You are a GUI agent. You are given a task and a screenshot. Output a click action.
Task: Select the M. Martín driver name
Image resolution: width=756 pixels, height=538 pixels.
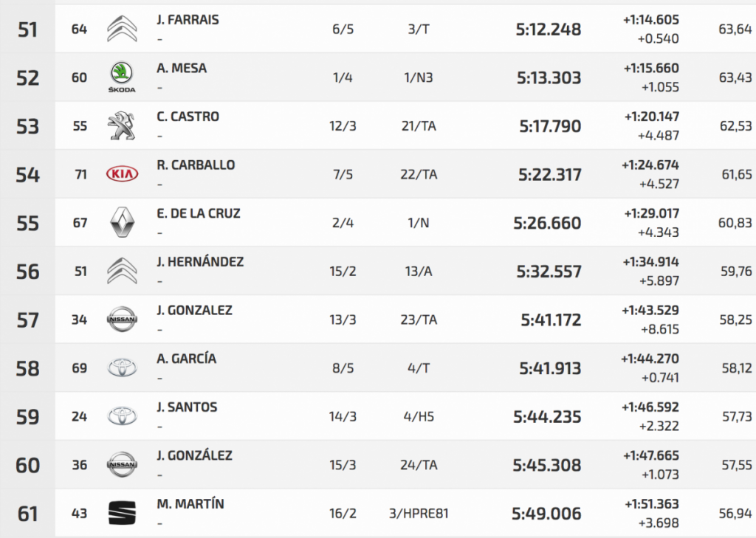click(x=190, y=504)
